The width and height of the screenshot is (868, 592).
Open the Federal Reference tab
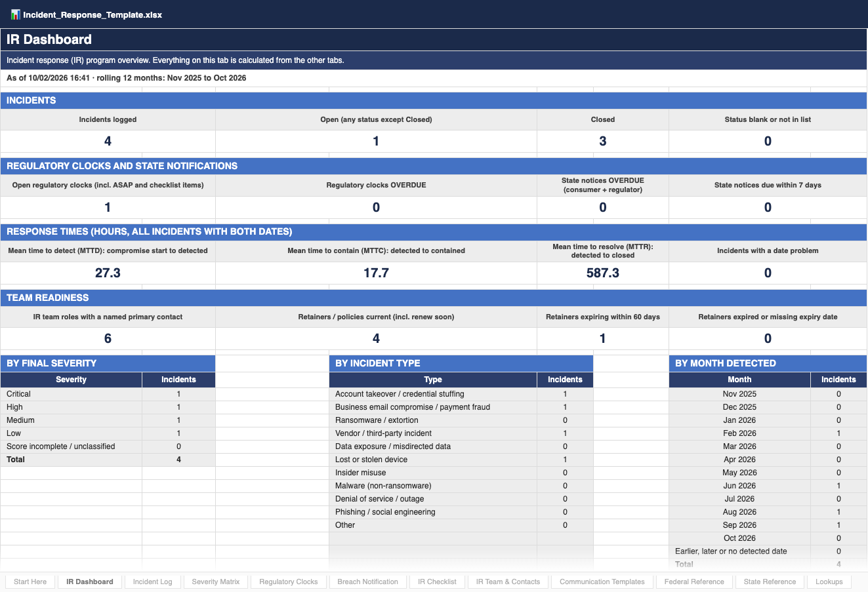(694, 582)
